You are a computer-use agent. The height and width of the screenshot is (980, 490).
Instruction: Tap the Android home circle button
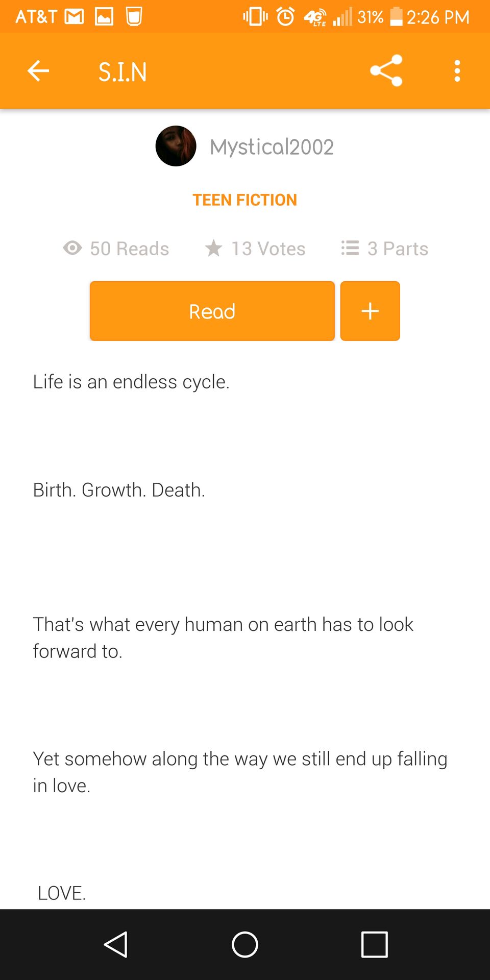(245, 944)
